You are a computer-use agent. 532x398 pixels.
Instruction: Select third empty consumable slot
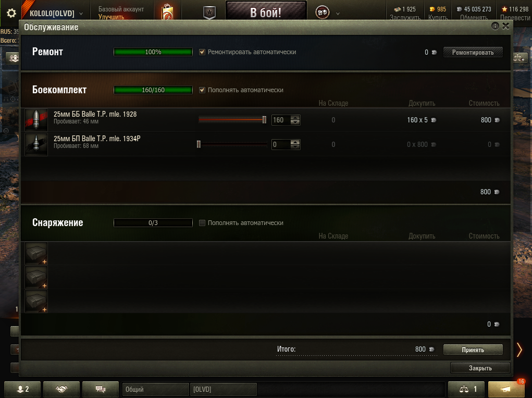tap(36, 301)
